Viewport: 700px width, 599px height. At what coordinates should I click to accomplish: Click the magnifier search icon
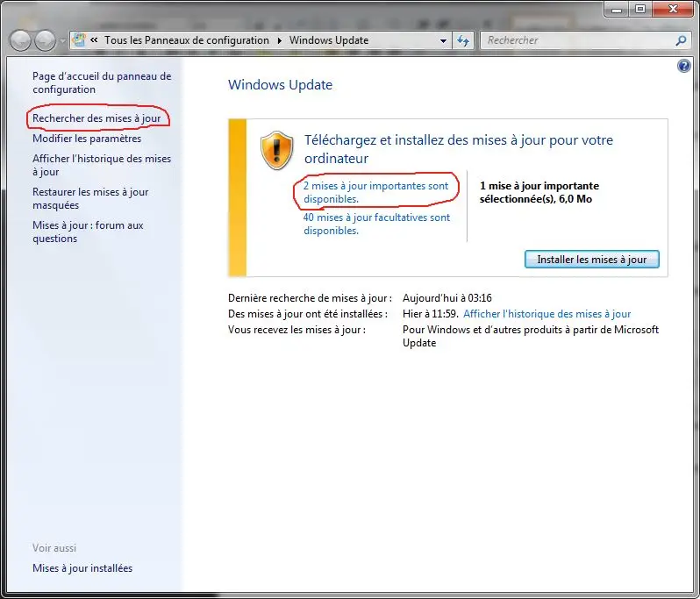(x=681, y=40)
